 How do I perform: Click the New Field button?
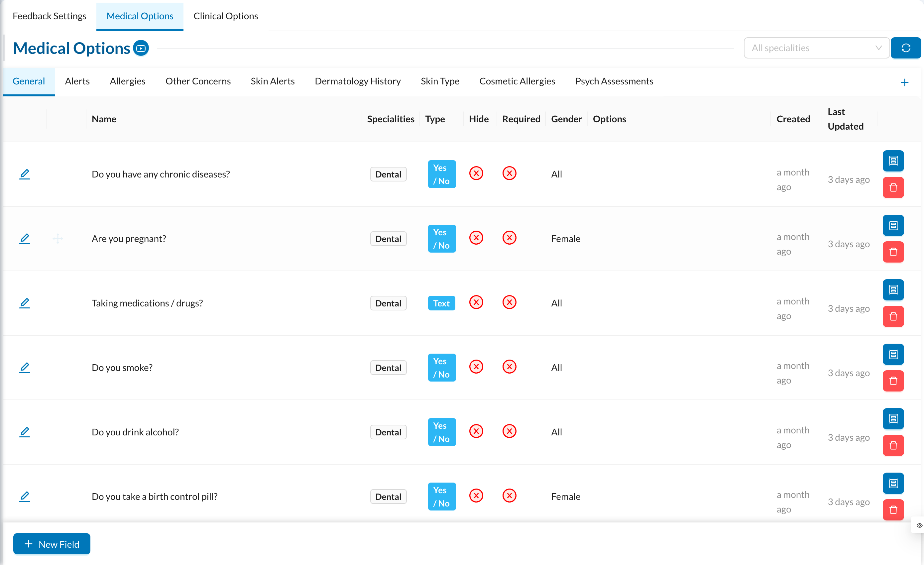click(x=52, y=544)
